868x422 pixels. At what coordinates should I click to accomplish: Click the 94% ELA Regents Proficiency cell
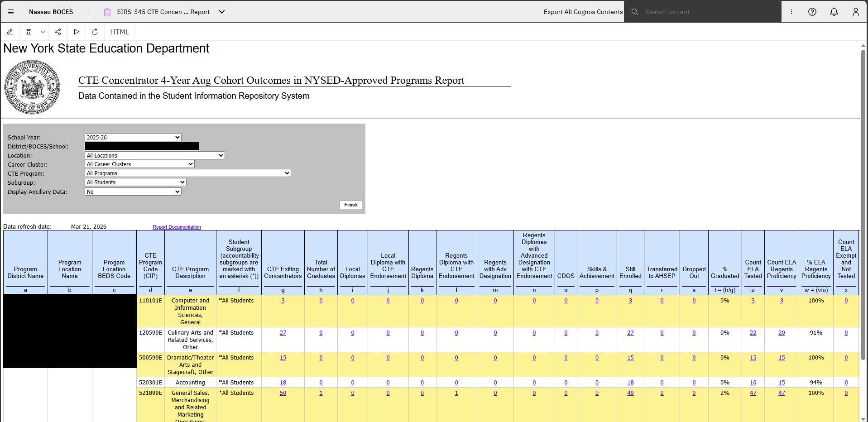816,383
